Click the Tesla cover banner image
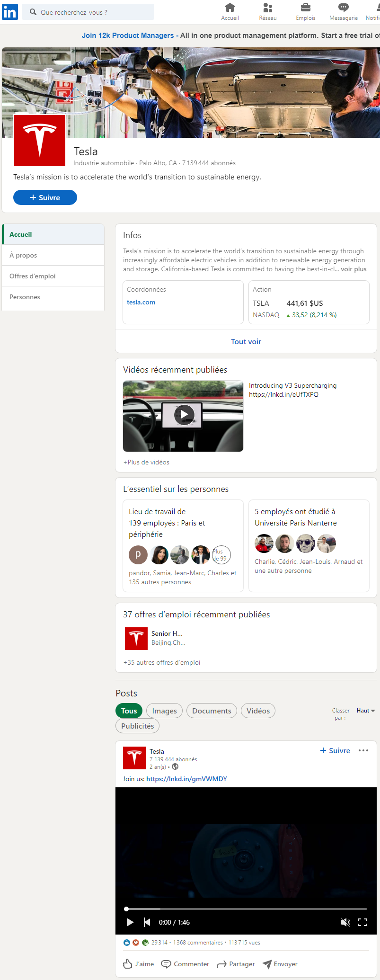 (x=191, y=92)
